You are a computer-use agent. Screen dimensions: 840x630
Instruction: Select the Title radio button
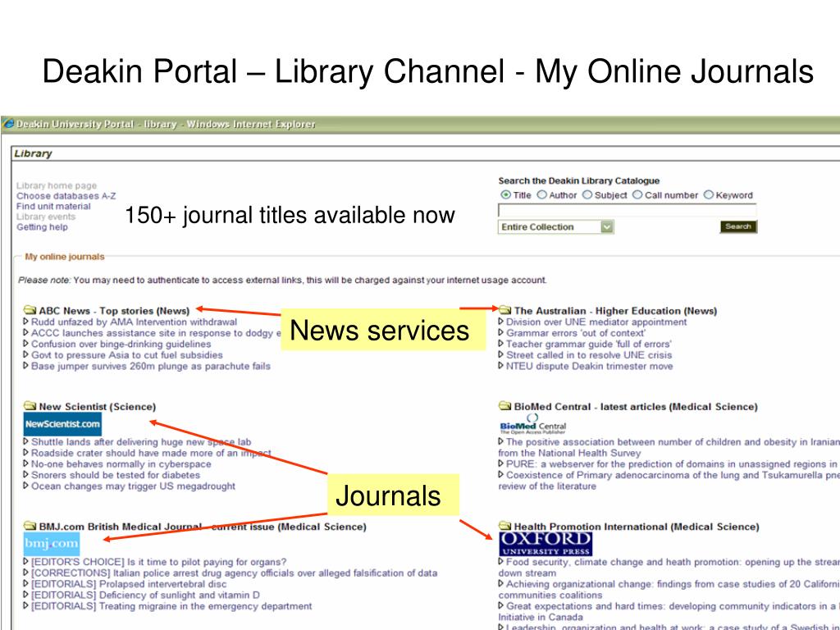(x=505, y=195)
